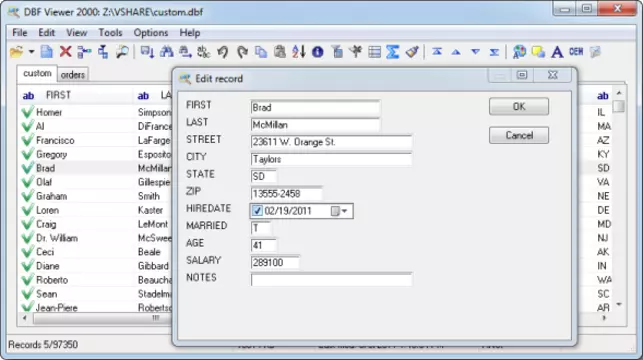Toggle the green checkmark on Olaf row
The image size is (643, 360).
[x=27, y=182]
